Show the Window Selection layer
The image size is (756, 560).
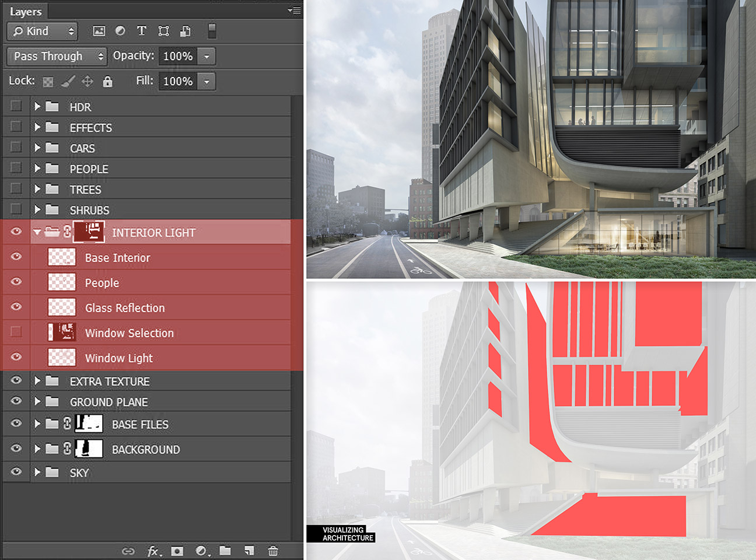(16, 332)
